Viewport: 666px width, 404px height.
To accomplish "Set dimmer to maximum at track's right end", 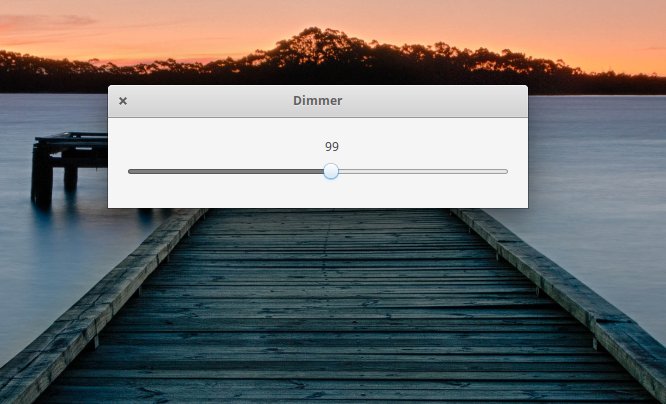I will (x=506, y=172).
